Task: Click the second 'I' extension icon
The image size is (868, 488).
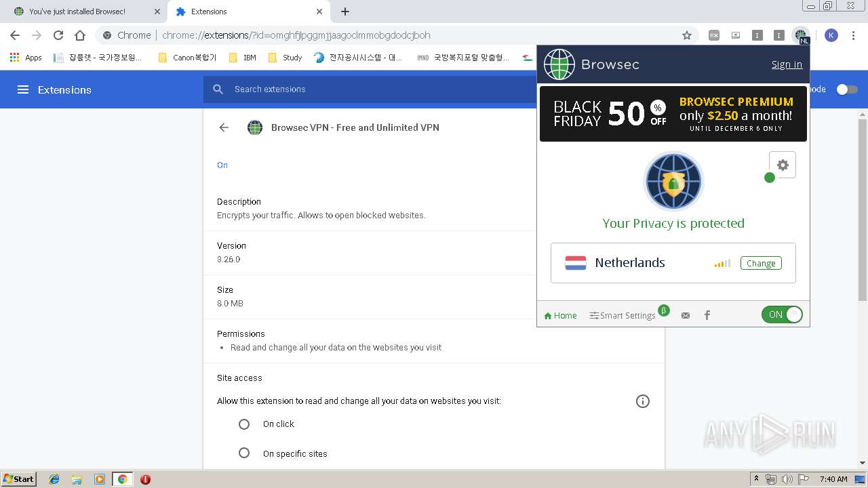Action: [x=779, y=35]
